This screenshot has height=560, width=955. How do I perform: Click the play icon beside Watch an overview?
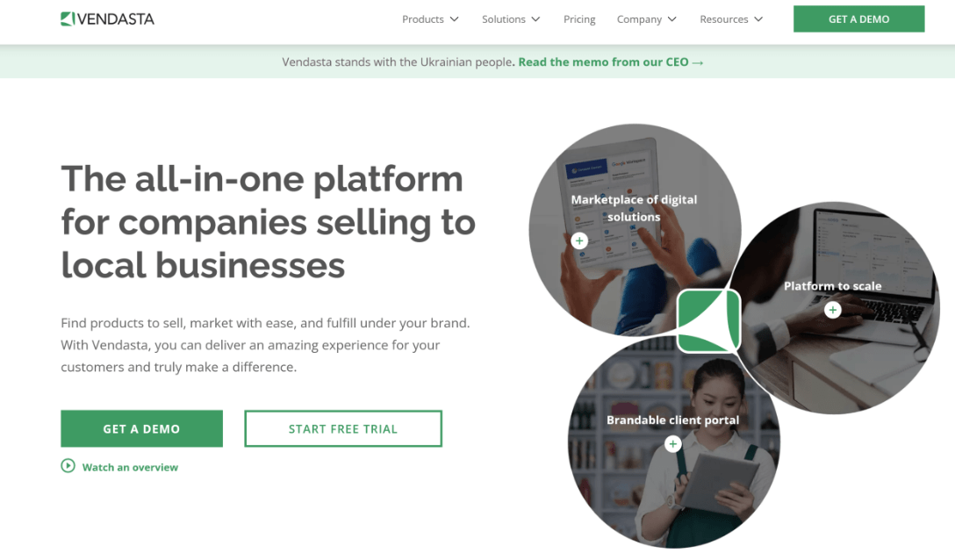coord(68,466)
